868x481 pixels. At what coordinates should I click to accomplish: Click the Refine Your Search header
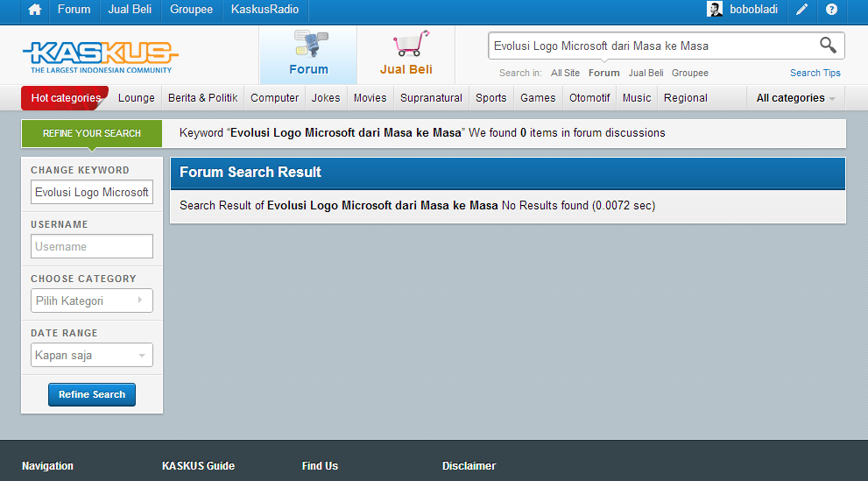click(x=92, y=133)
